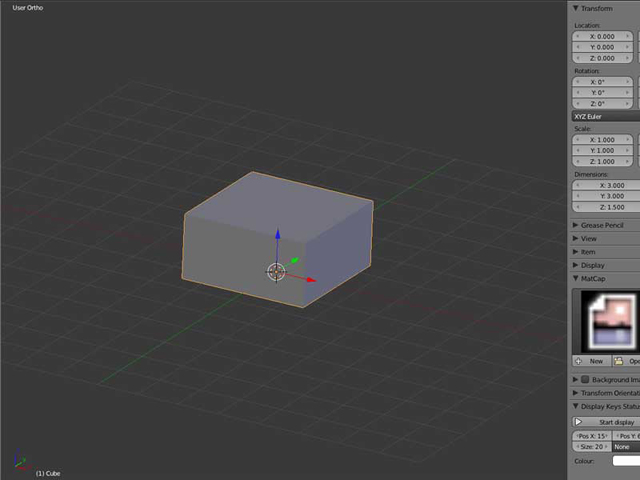Click the folder icon to open image
This screenshot has height=480, width=640.
tap(619, 361)
